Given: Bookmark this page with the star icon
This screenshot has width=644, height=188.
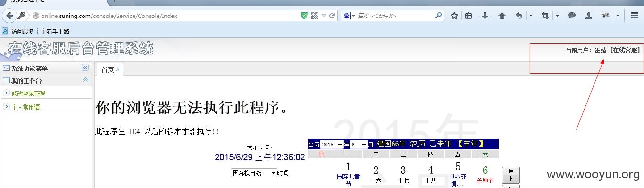Looking at the screenshot, I should (x=454, y=16).
